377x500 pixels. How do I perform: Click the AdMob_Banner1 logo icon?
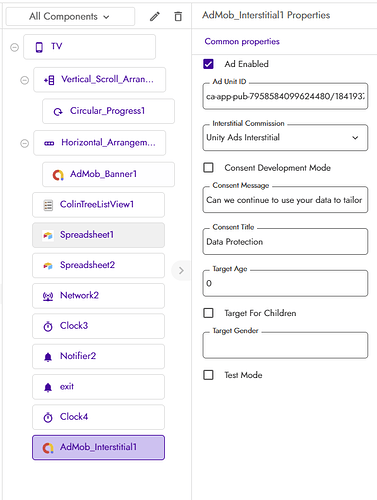click(x=58, y=175)
